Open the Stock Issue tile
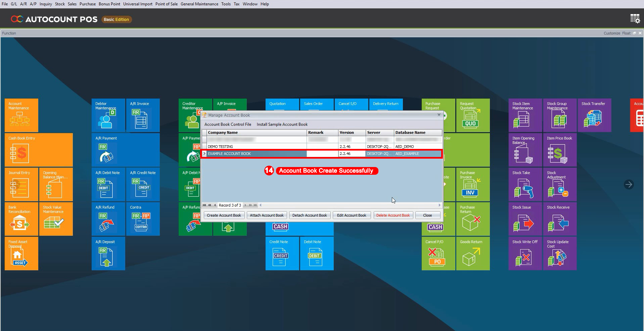The width and height of the screenshot is (644, 331). tap(525, 219)
